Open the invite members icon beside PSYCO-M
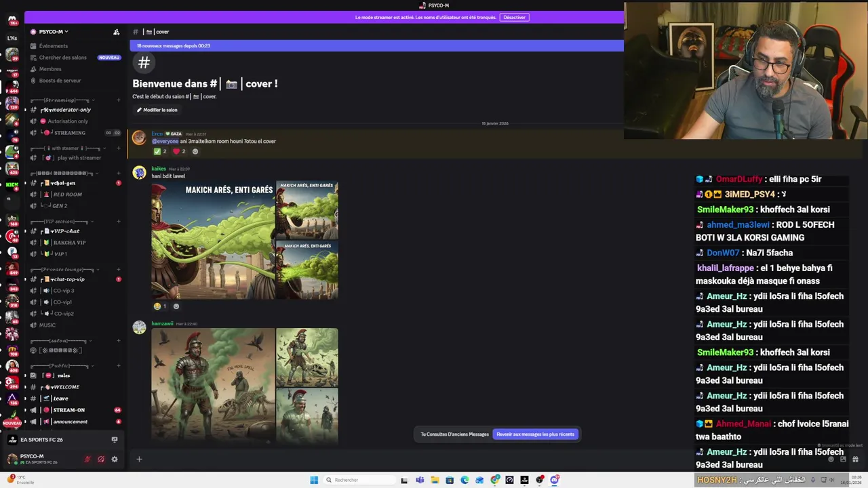This screenshot has height=488, width=868. point(116,32)
